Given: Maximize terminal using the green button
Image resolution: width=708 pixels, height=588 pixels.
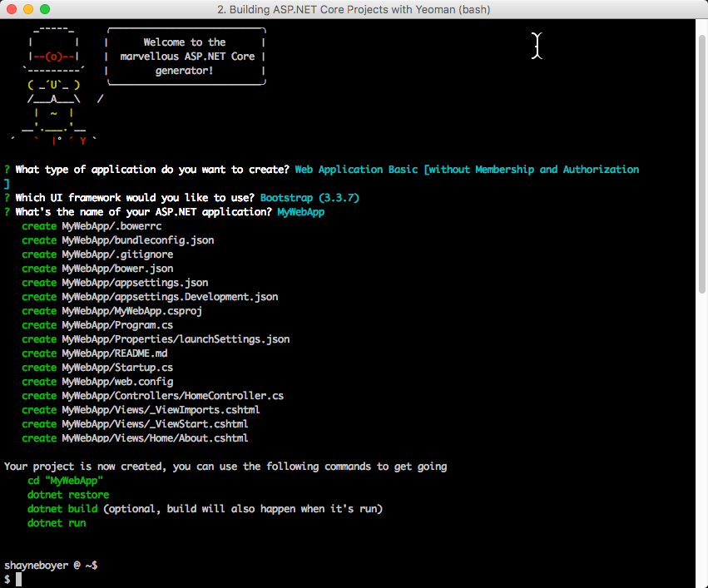Looking at the screenshot, I should pyautogui.click(x=45, y=9).
